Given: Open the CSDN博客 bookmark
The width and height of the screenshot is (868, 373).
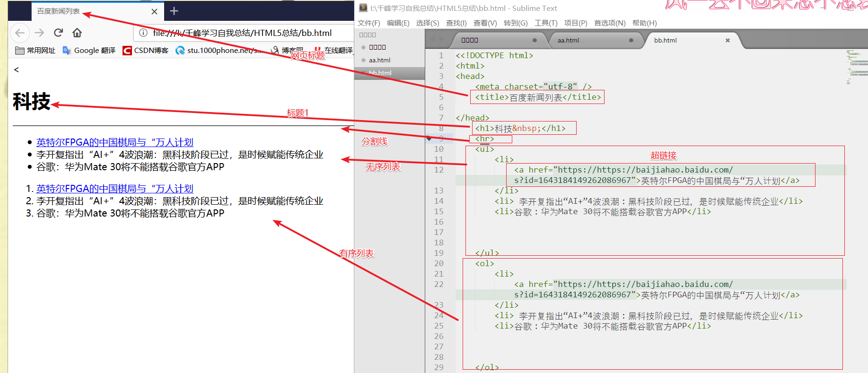Looking at the screenshot, I should point(145,51).
